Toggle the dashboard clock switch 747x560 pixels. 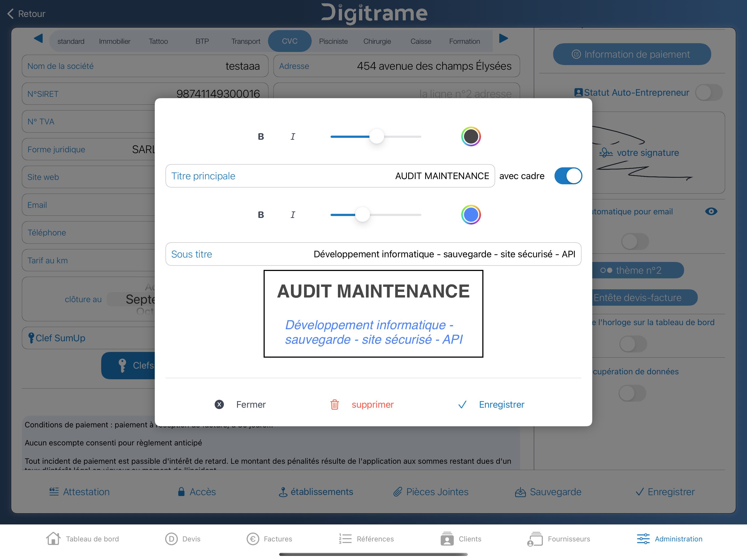pyautogui.click(x=633, y=344)
